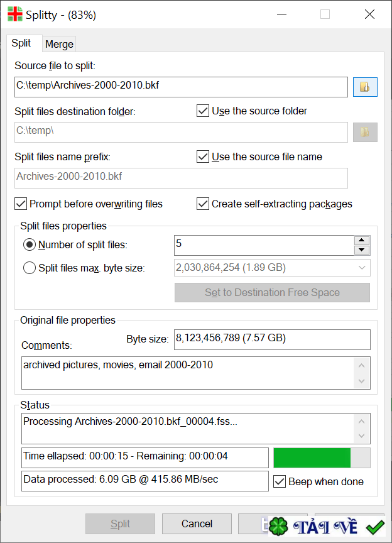Browse for the source file to split
The image size is (392, 543).
click(365, 87)
